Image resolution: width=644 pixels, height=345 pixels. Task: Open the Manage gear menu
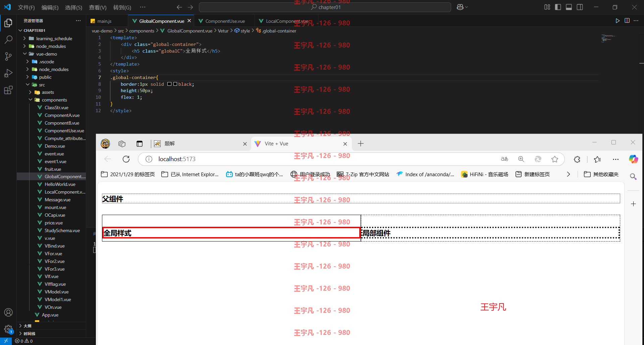[x=8, y=329]
